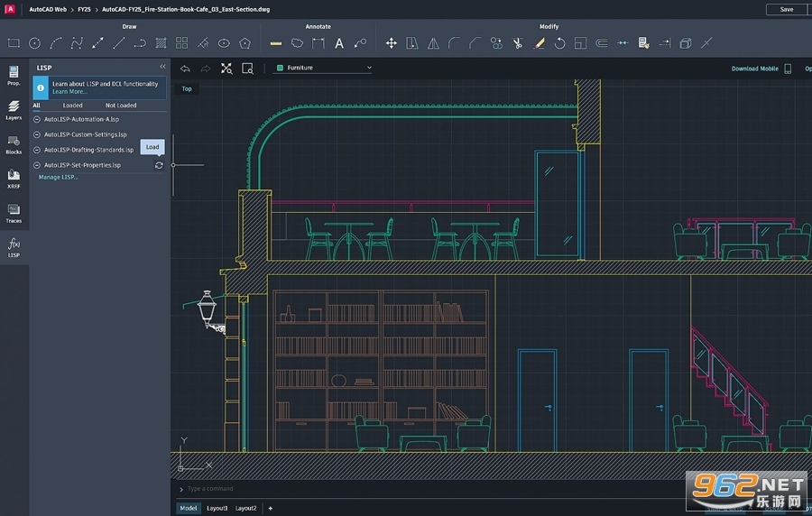Select the Revision Cloud annotate tool
Image resolution: width=812 pixels, height=516 pixels.
[x=297, y=43]
